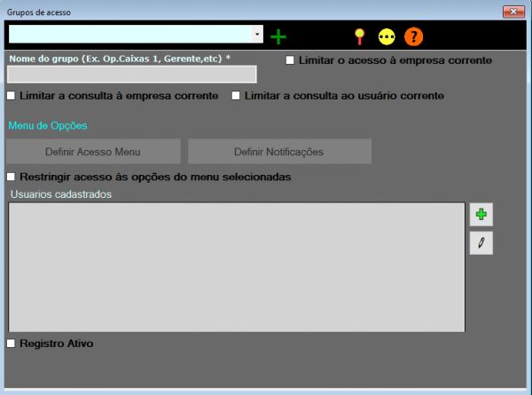Click inside the Usuarios cadastrados list box

click(x=235, y=266)
